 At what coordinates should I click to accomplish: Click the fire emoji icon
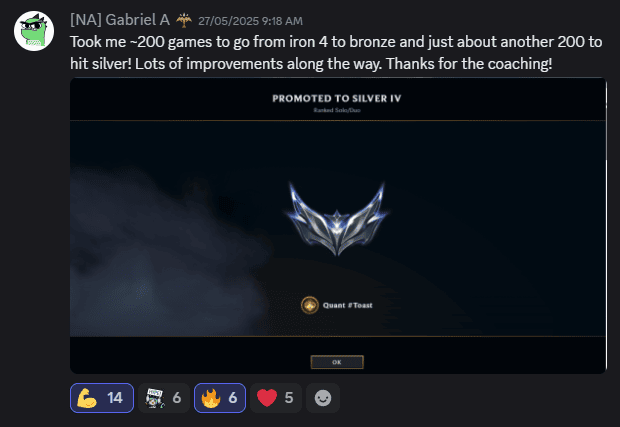[x=211, y=398]
